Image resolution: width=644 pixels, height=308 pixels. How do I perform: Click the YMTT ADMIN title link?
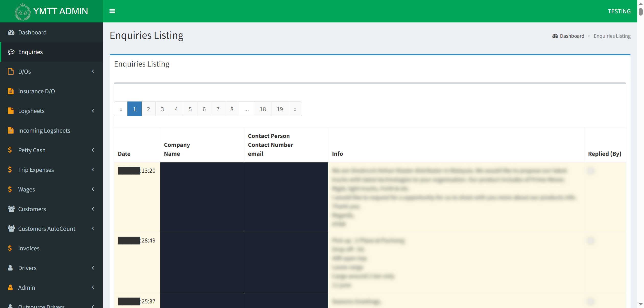click(x=61, y=11)
